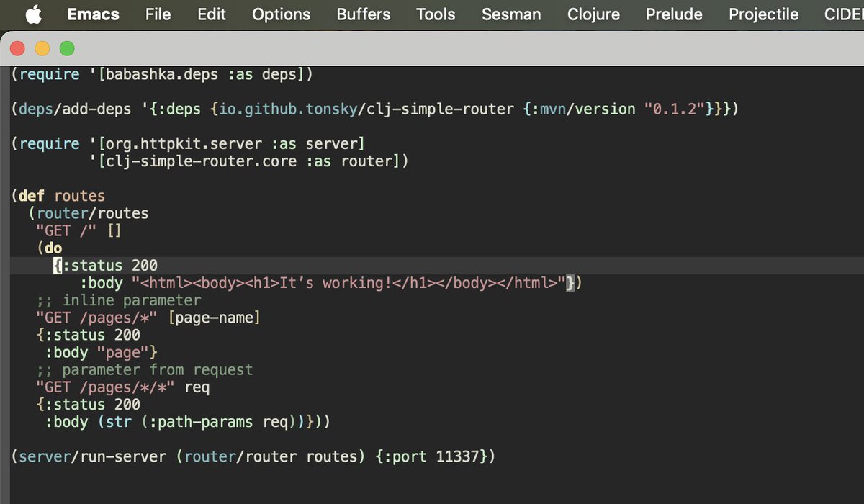Open the Edit menu
The height and width of the screenshot is (504, 864).
[x=212, y=14]
